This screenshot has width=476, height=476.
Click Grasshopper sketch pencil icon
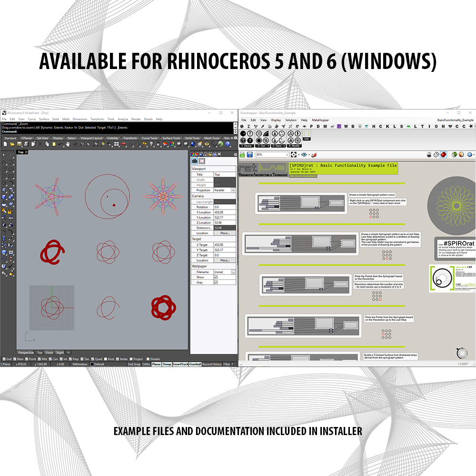pyautogui.click(x=314, y=155)
